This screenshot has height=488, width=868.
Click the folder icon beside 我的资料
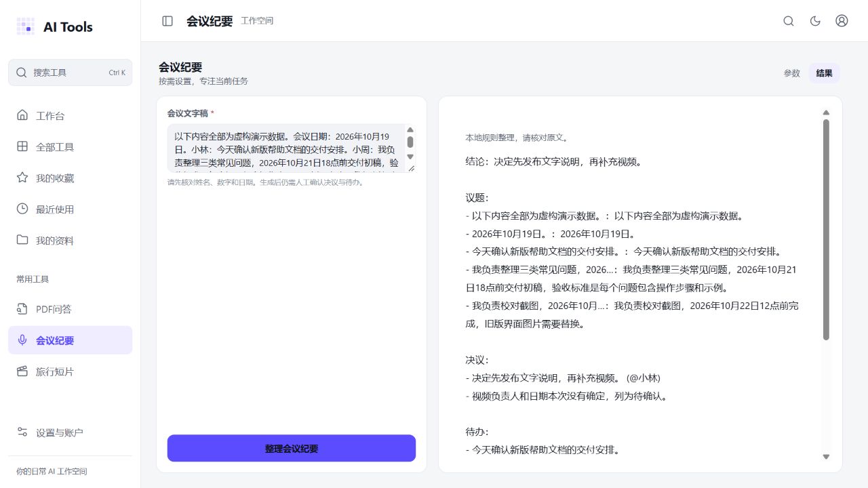pyautogui.click(x=22, y=240)
